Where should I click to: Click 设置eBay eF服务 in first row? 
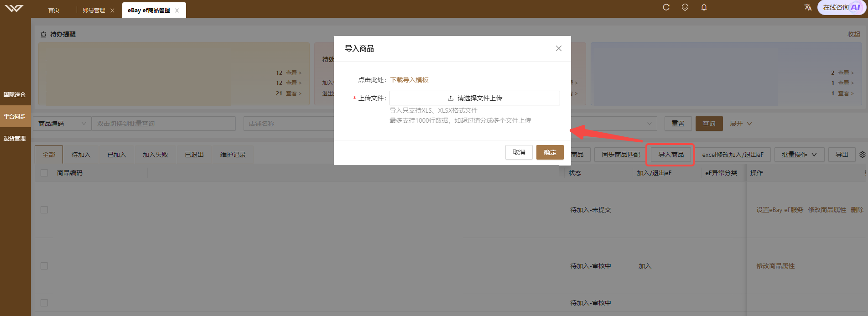tap(779, 210)
